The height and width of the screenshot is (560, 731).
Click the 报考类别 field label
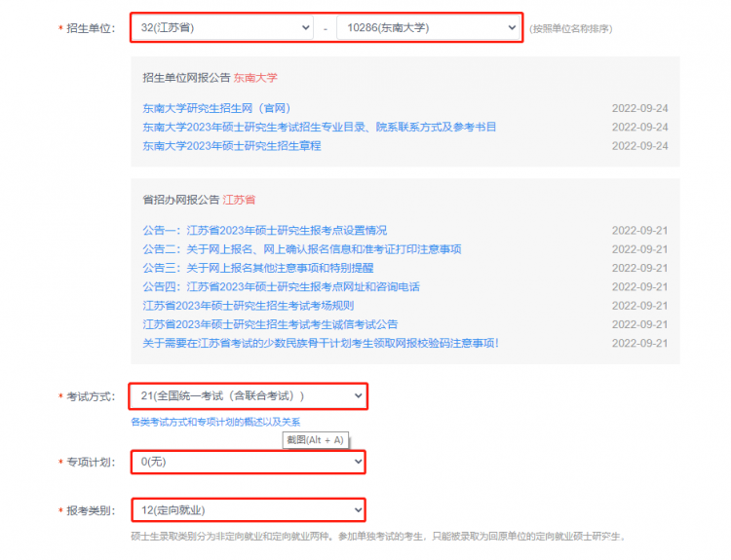[x=90, y=510]
